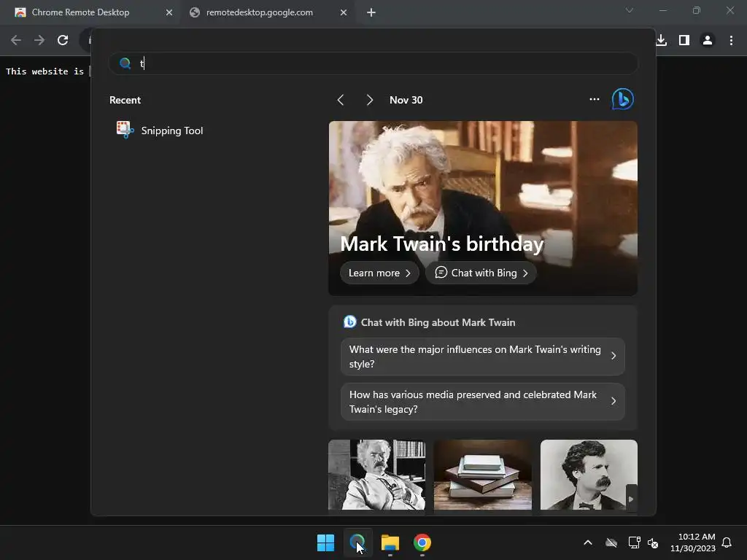Open Google Chrome from the taskbar
Screen dimensions: 747x560
pos(422,542)
